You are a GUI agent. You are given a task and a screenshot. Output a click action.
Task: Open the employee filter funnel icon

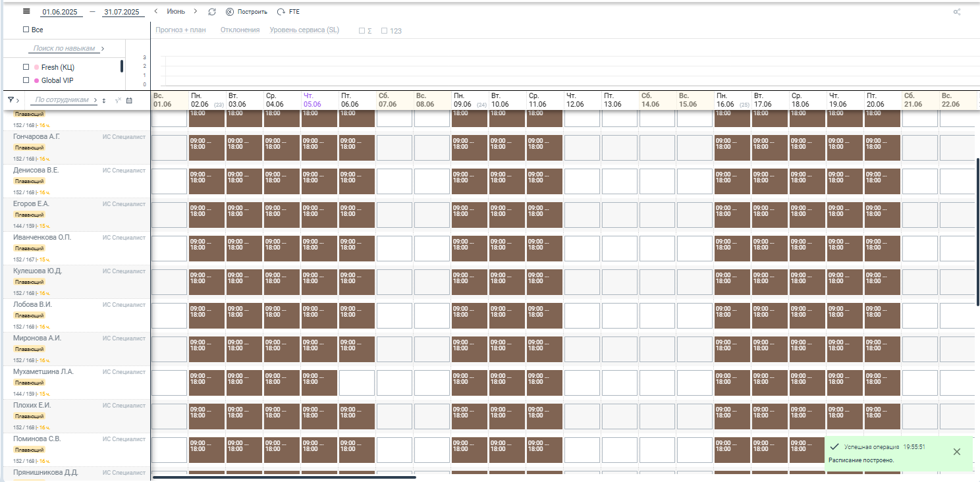click(x=11, y=99)
